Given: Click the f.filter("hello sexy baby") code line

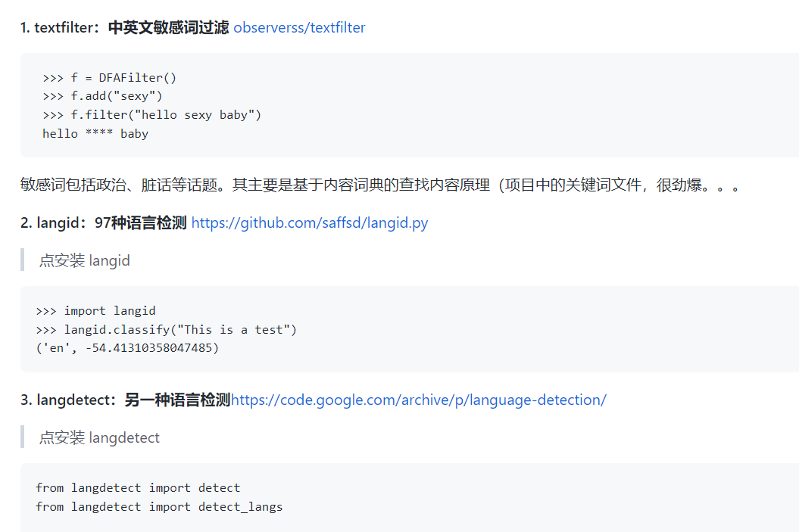Looking at the screenshot, I should (x=151, y=115).
